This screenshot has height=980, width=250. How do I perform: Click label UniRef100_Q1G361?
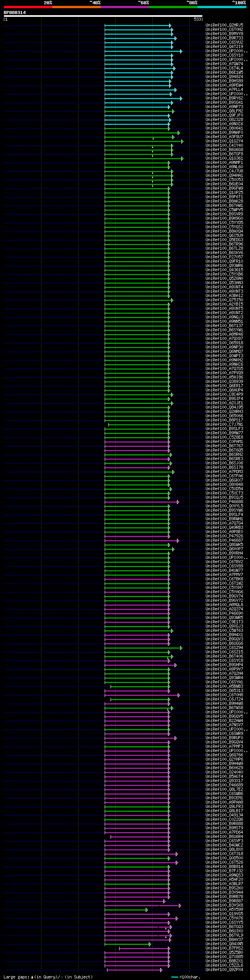point(224,158)
